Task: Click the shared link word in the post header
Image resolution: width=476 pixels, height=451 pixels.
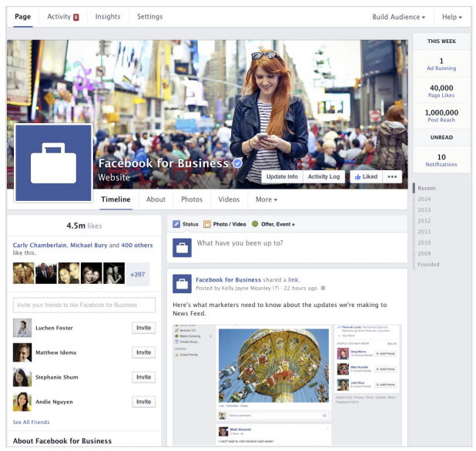Action: (x=293, y=279)
